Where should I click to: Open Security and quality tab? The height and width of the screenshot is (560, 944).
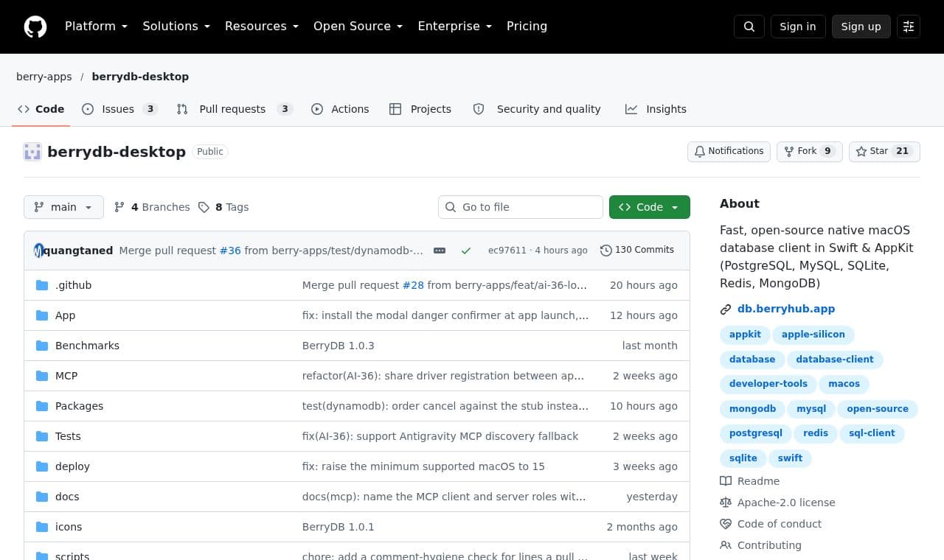[537, 109]
